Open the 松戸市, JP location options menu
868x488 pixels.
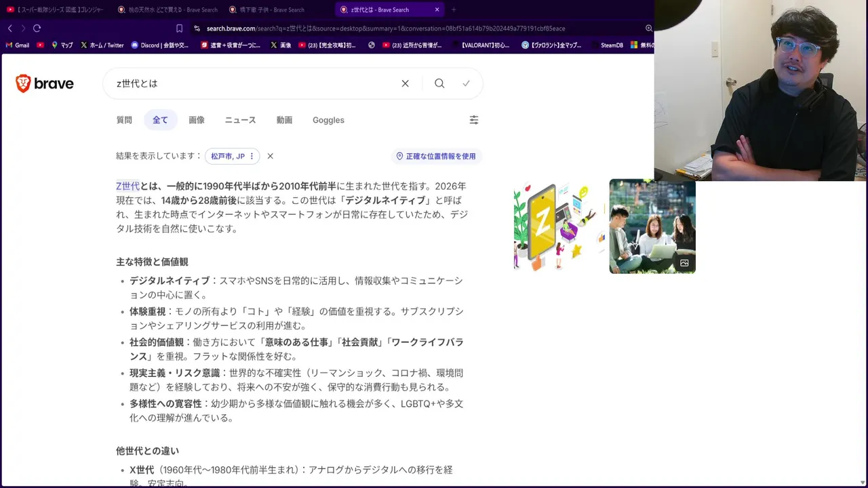(252, 156)
